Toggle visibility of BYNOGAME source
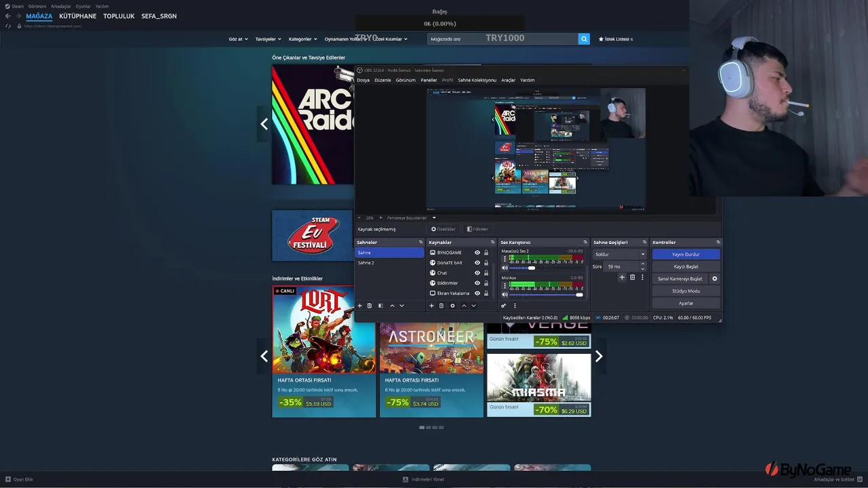 (x=477, y=253)
